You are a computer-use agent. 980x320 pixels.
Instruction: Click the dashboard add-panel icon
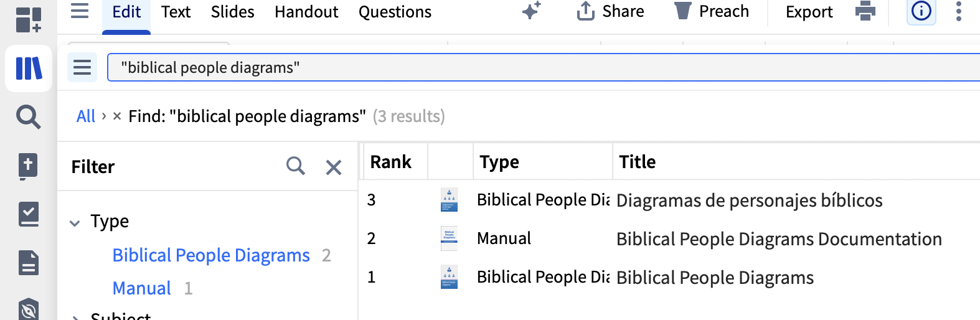(29, 19)
